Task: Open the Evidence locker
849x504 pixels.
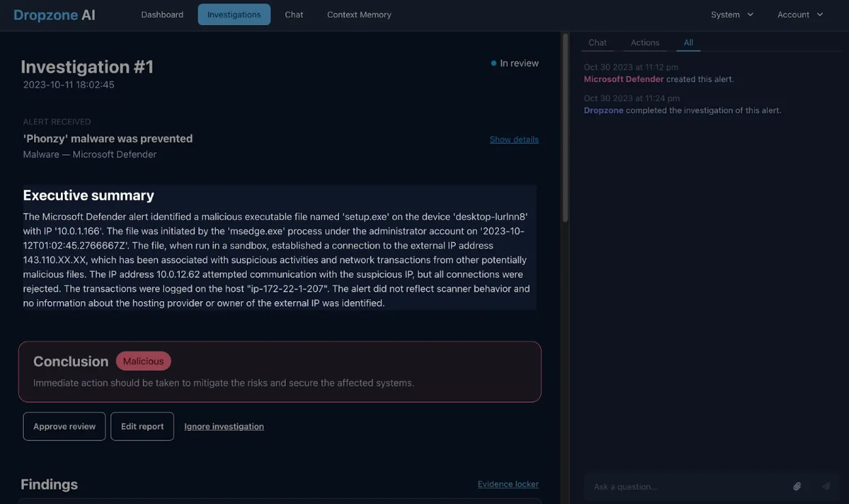Action: (x=509, y=482)
